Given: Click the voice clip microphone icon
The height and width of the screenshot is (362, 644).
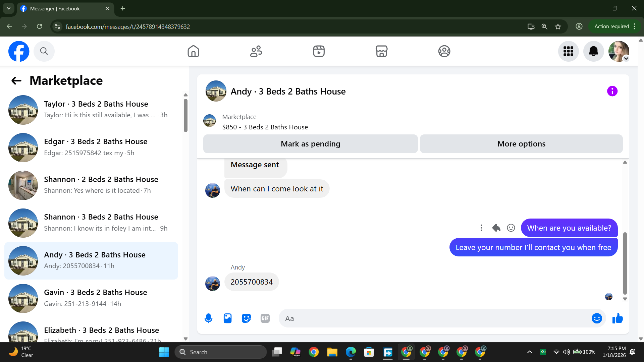Looking at the screenshot, I should click(x=208, y=318).
